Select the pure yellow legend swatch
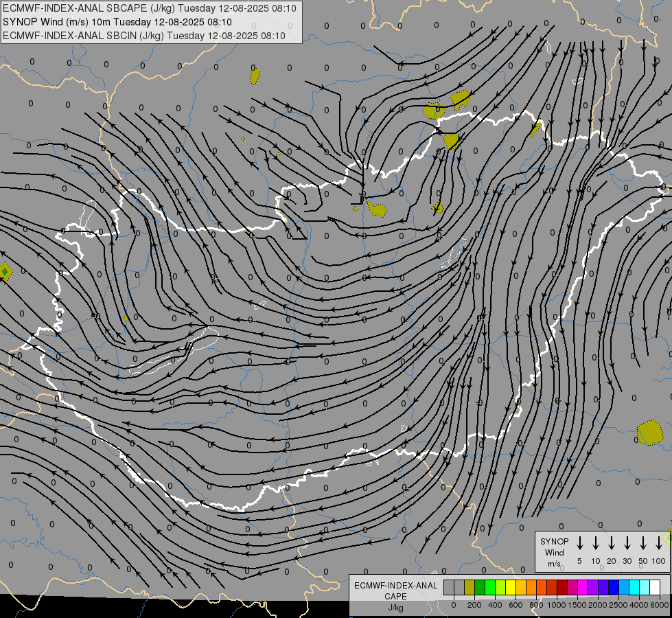 coord(511,587)
